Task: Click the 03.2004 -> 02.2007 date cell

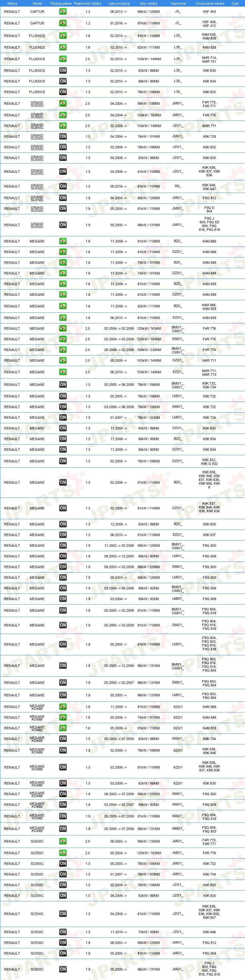Action: coord(119,805)
